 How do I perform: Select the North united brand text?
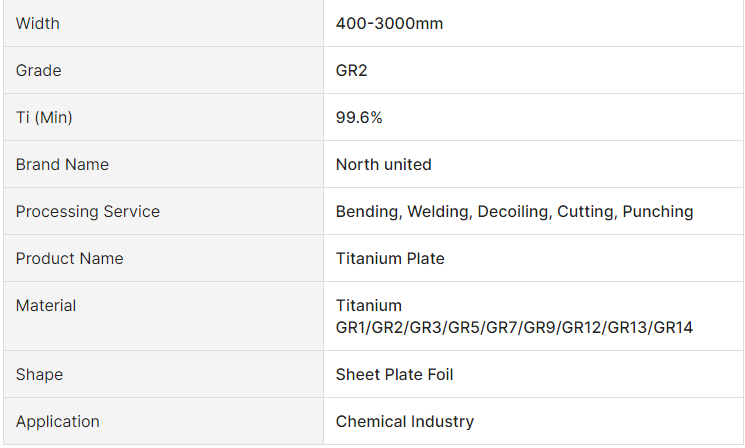pyautogui.click(x=384, y=164)
